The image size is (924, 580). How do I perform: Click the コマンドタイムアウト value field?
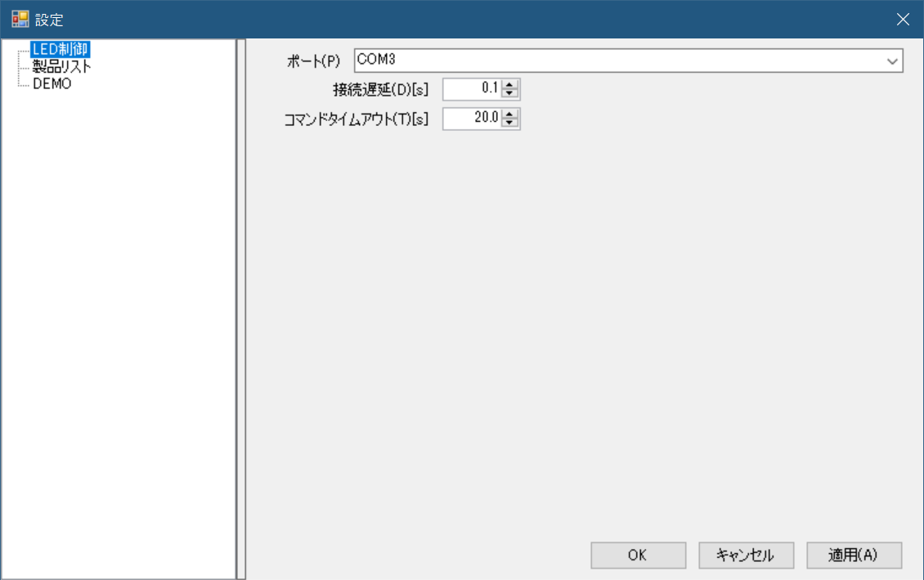472,119
